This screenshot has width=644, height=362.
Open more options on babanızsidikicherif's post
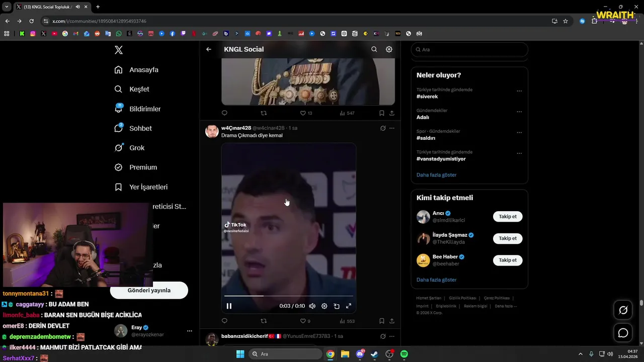coord(392,336)
